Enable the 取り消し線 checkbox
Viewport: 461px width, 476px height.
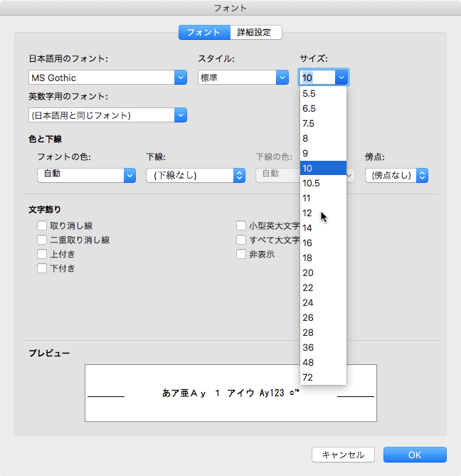[x=42, y=226]
